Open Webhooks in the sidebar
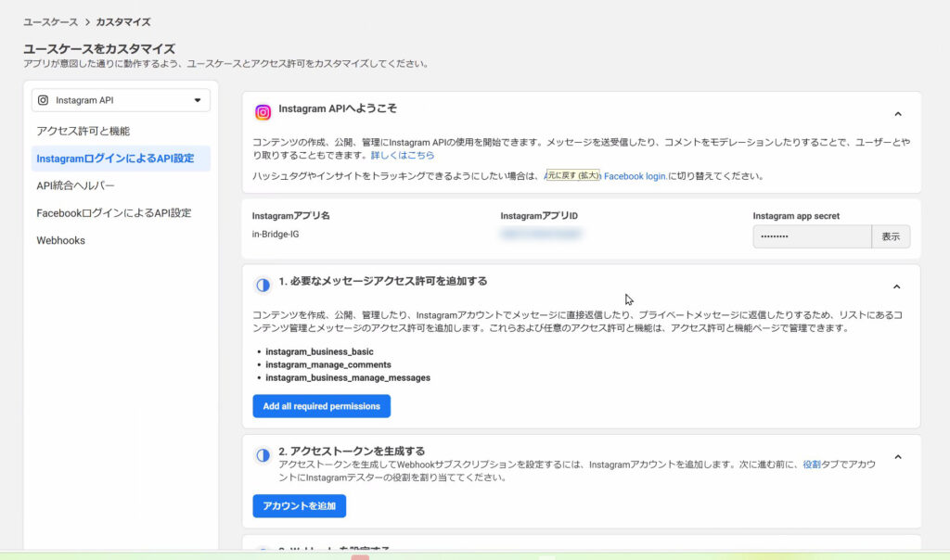The height and width of the screenshot is (560, 950). click(60, 240)
